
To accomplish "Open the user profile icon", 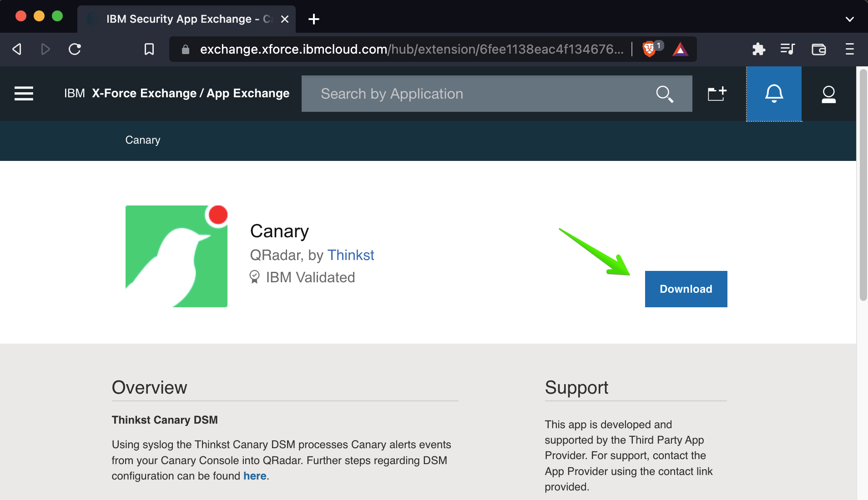I will click(x=828, y=94).
